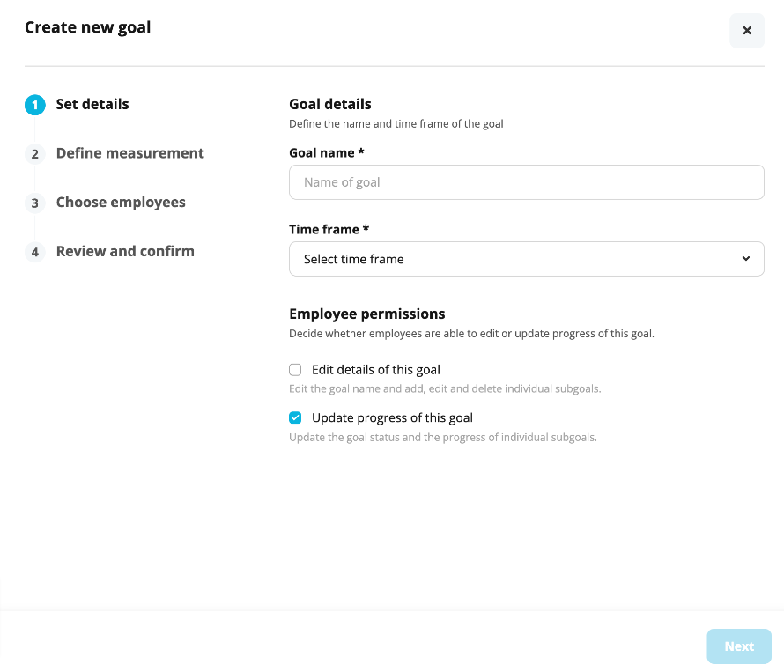Viewport: 784px width, 672px height.
Task: Click the step 2 number badge
Action: click(35, 154)
